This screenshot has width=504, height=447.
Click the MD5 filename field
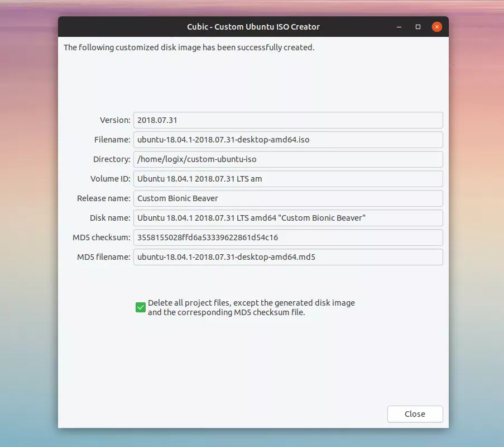click(x=287, y=256)
